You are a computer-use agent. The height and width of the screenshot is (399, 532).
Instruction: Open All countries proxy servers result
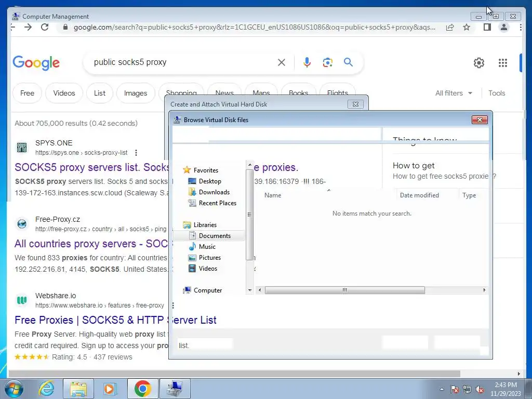(91, 244)
